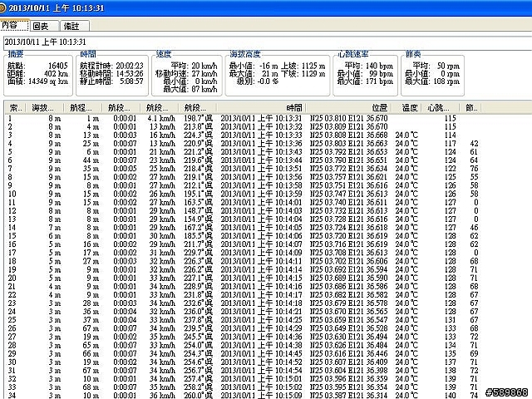Click the 下坡 1129 m value

313,74
